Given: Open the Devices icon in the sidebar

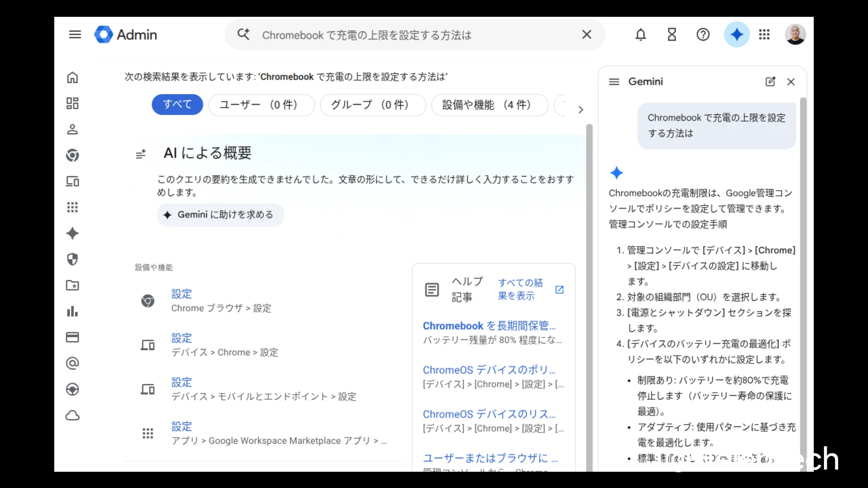Looking at the screenshot, I should point(72,181).
